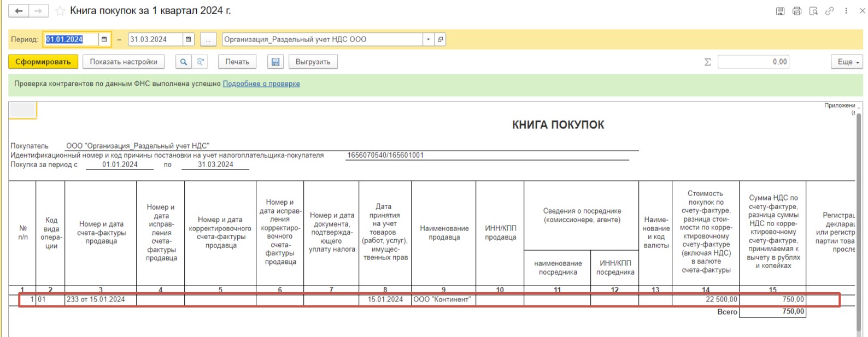Click the sum field showing 0,00
The width and height of the screenshot is (868, 337).
(754, 62)
